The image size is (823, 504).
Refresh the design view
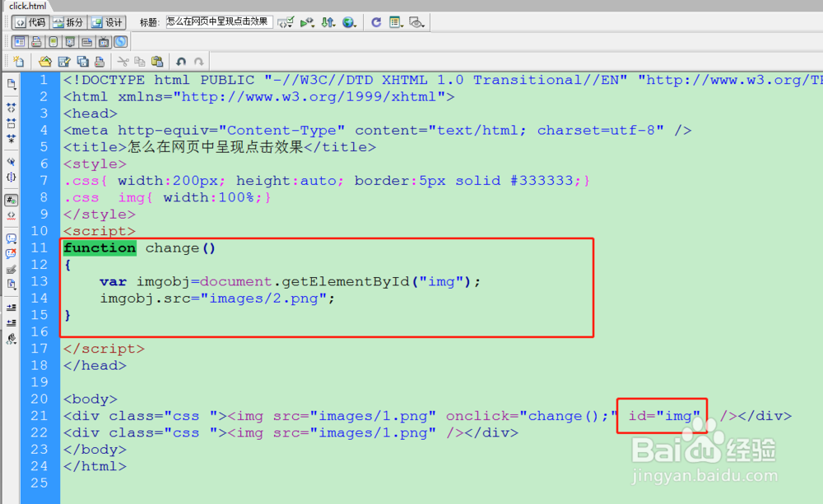click(376, 22)
